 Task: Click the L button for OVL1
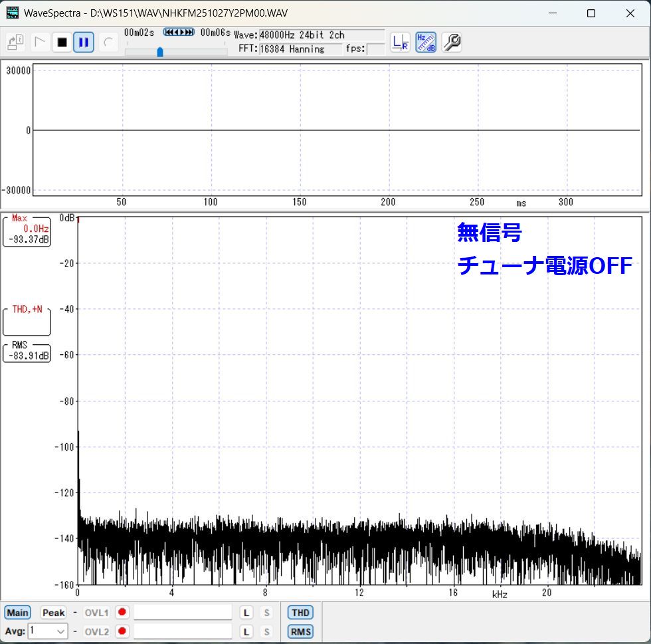246,613
